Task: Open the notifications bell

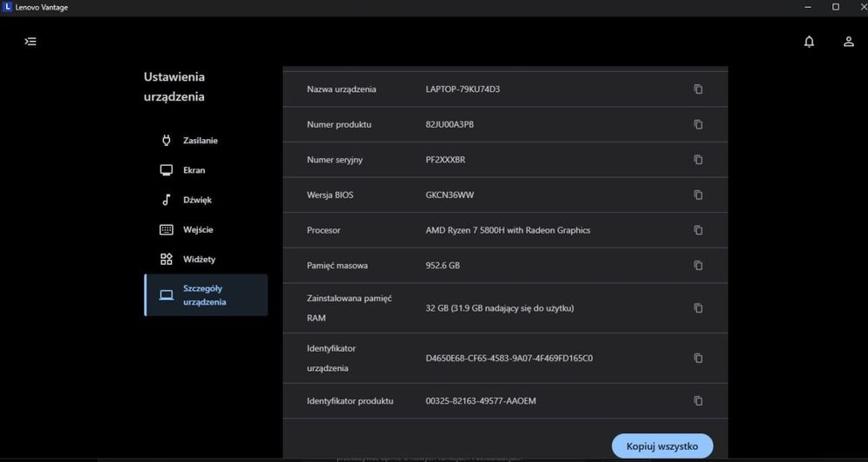Action: pyautogui.click(x=809, y=42)
